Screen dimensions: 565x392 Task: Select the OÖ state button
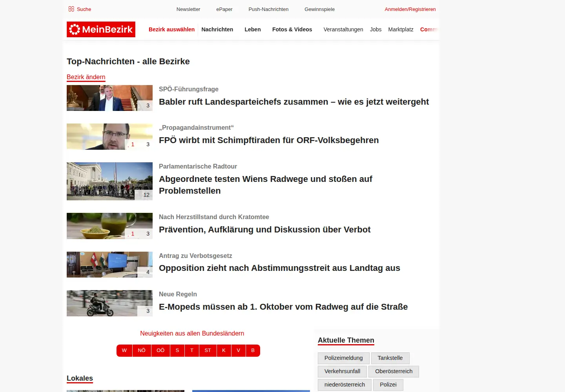pyautogui.click(x=160, y=350)
